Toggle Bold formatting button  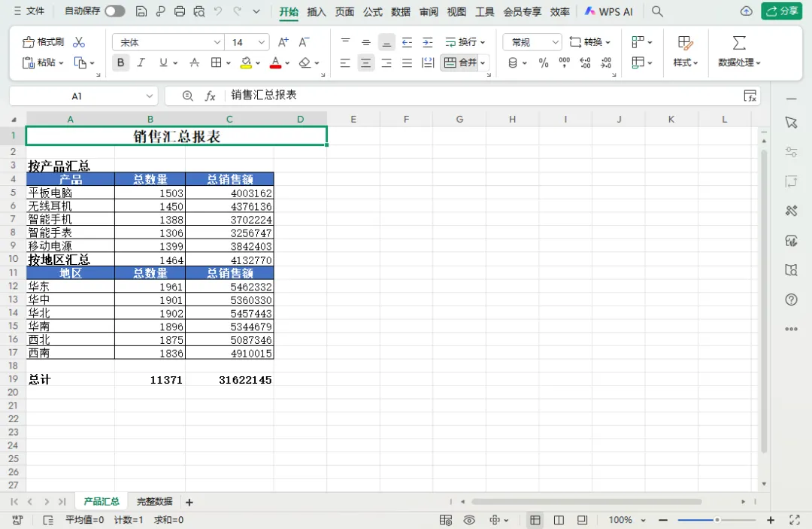[x=120, y=63]
